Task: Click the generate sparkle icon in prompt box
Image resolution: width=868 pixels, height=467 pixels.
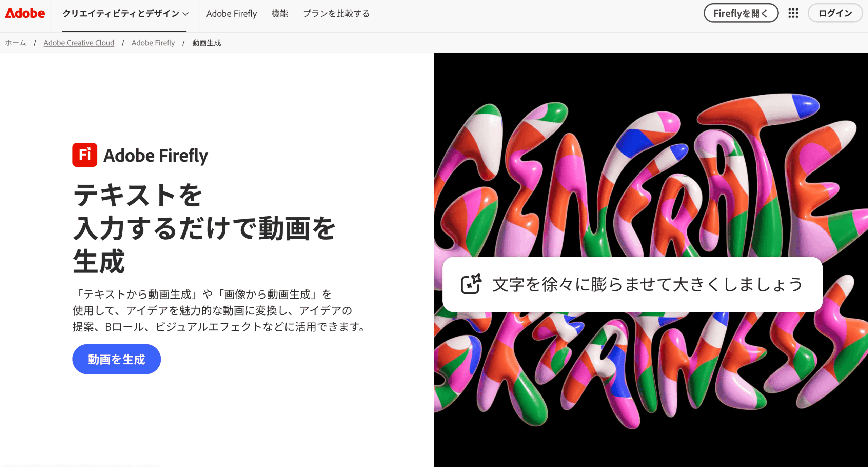Action: click(471, 284)
